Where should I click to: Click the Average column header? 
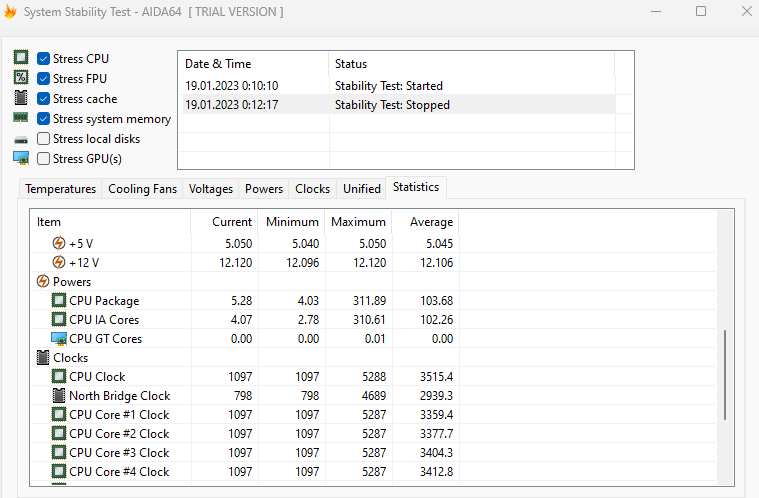pos(425,222)
